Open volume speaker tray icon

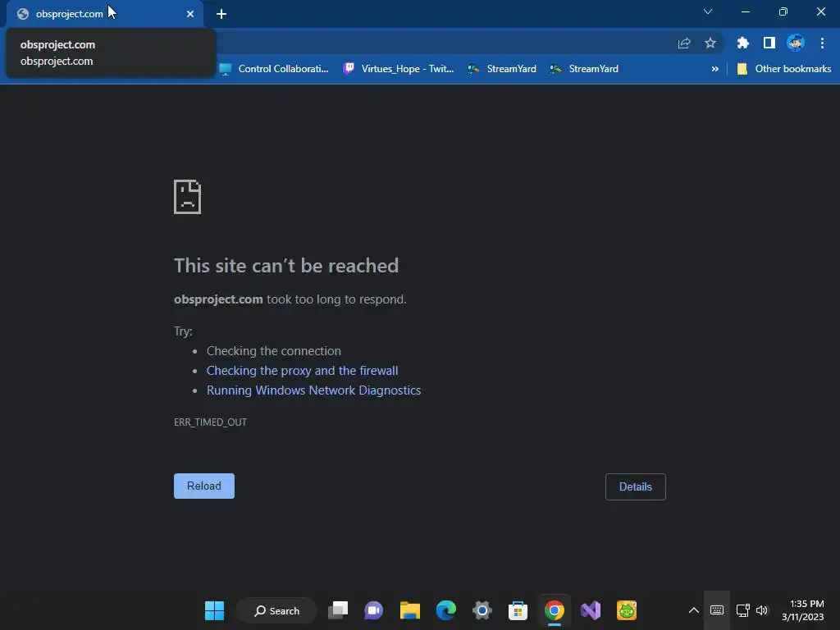click(762, 610)
